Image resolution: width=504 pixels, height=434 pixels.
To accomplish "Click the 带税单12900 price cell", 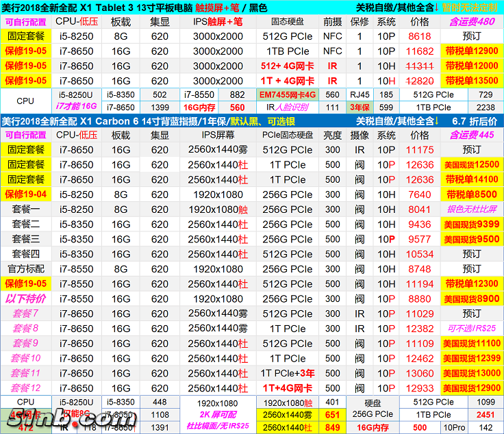I will (471, 51).
